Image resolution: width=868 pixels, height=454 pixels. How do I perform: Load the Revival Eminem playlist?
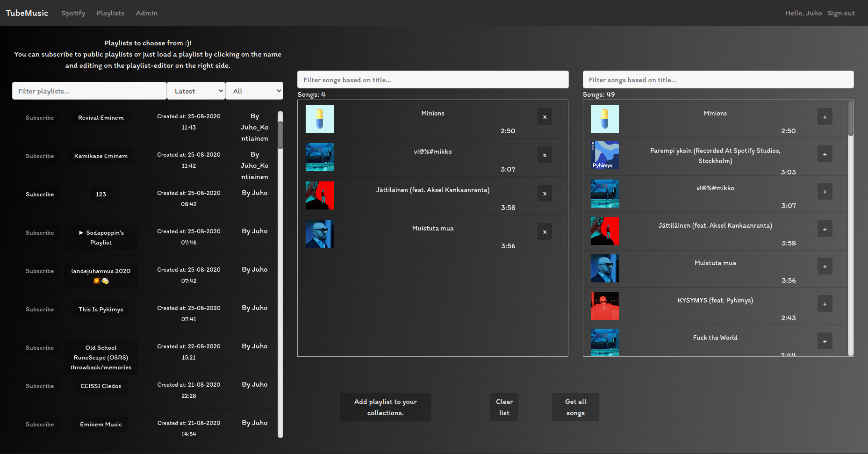click(101, 118)
